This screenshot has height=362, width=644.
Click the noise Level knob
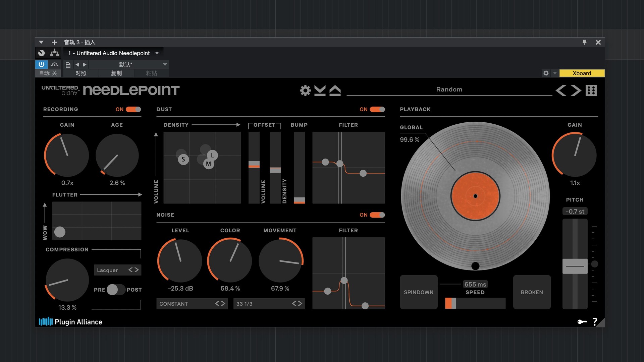pos(180,261)
